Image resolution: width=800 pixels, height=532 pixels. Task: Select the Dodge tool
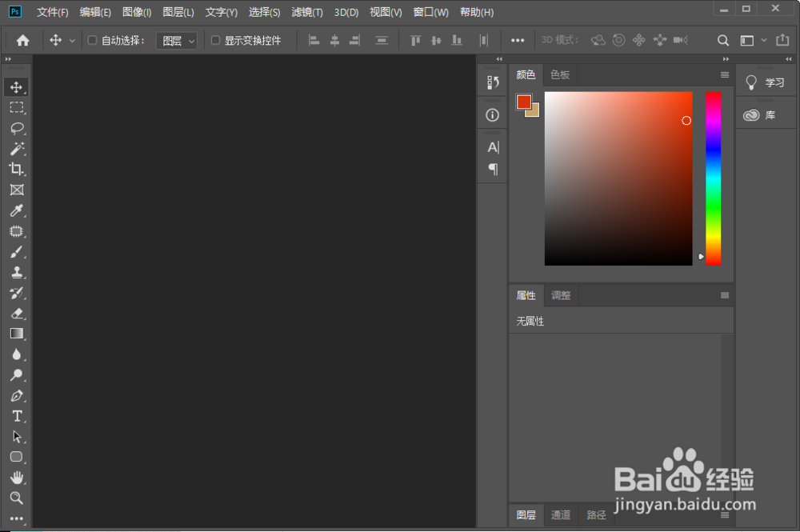tap(16, 375)
